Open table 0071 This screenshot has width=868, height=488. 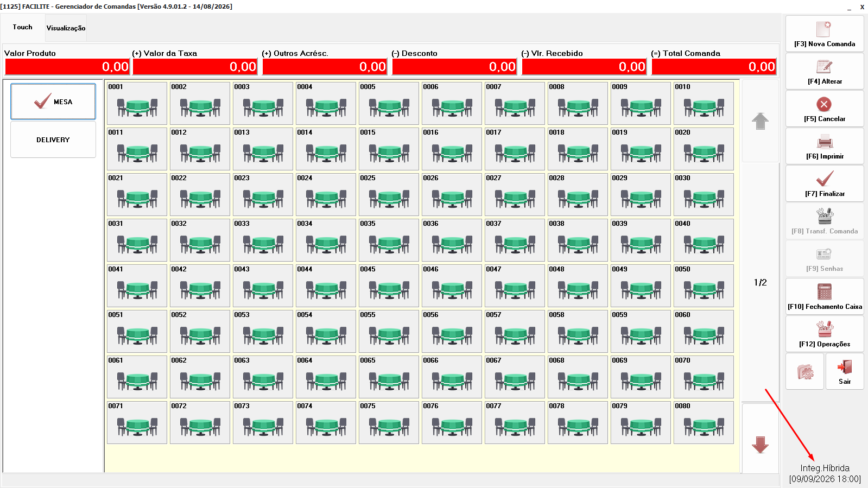(137, 422)
